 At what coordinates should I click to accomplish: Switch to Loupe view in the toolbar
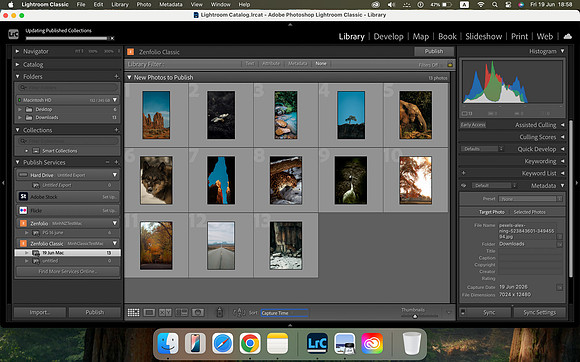tap(149, 313)
